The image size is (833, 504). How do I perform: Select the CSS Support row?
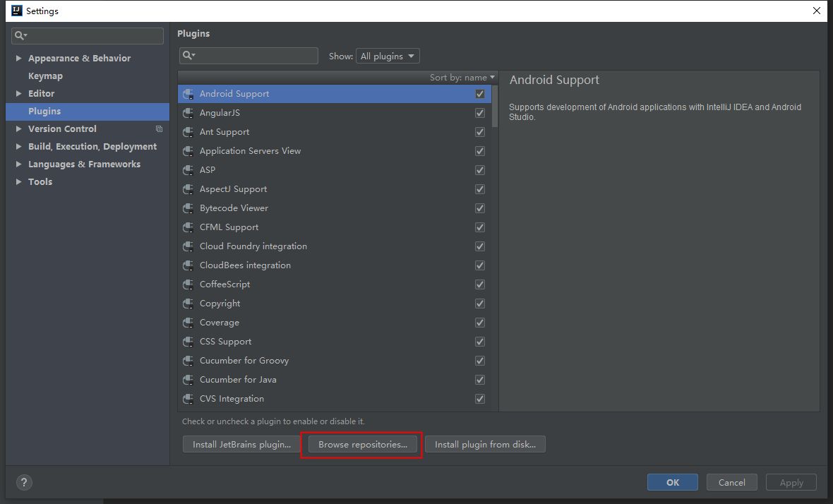pyautogui.click(x=335, y=342)
